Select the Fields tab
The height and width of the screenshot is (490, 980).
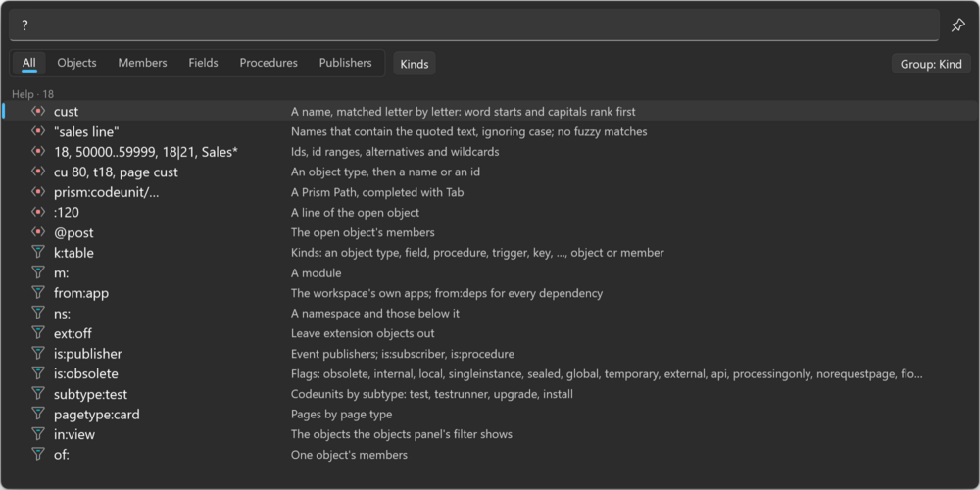click(x=203, y=63)
